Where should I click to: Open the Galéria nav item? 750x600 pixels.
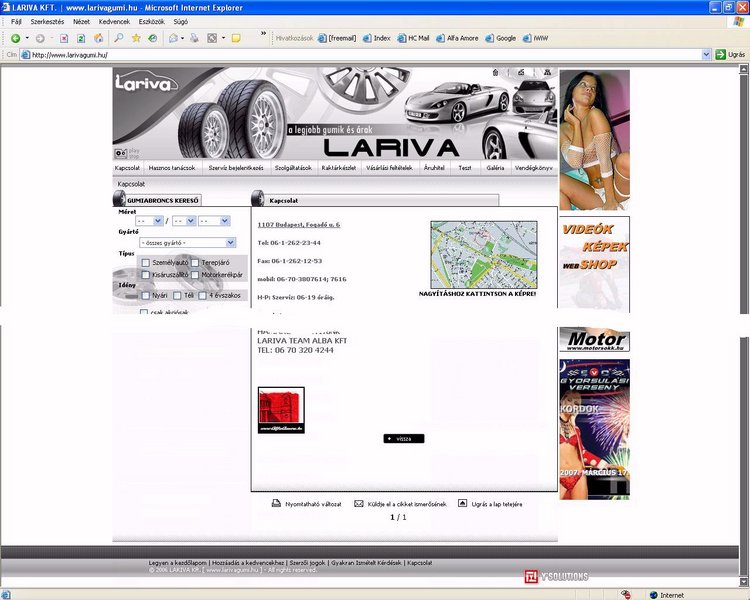pyautogui.click(x=495, y=168)
